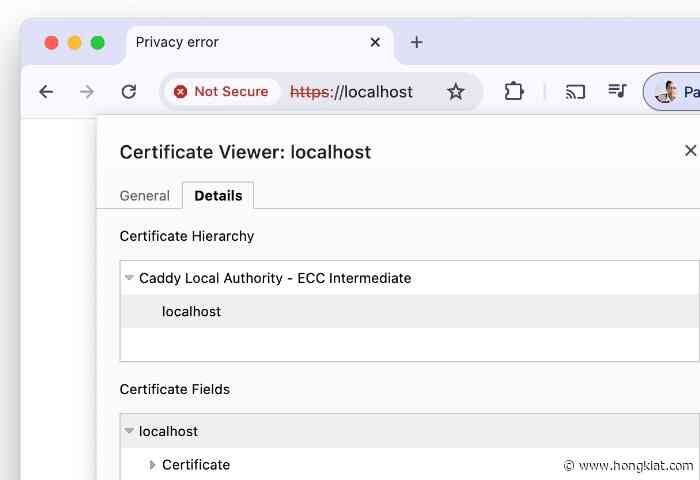The width and height of the screenshot is (700, 480).
Task: Open the Extensions puzzle icon
Action: coord(514,92)
